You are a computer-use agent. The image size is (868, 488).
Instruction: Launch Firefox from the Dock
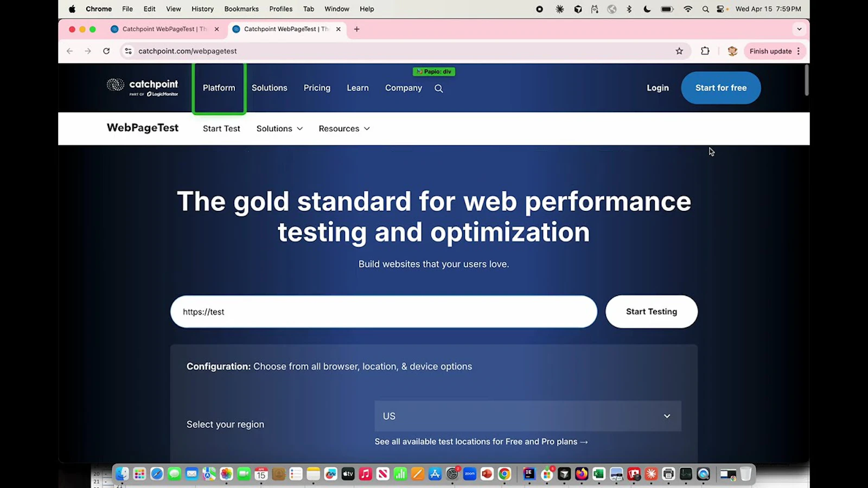click(x=582, y=474)
